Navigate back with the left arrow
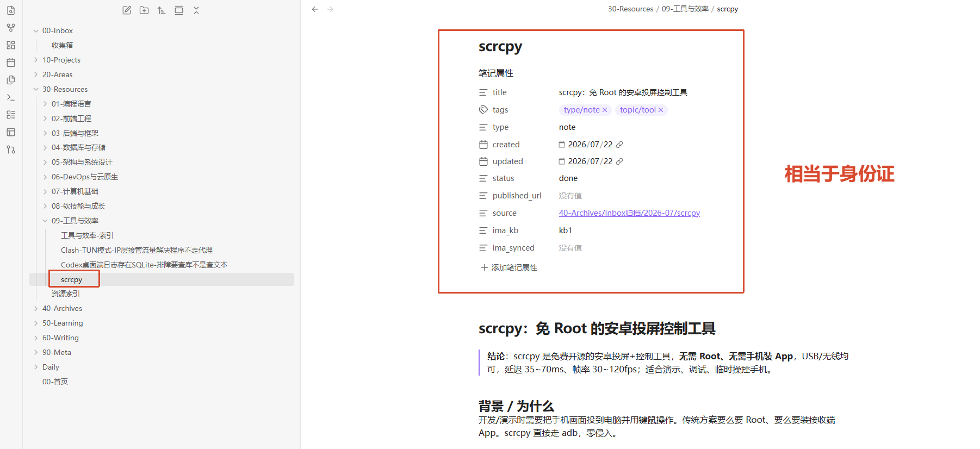980x449 pixels. coord(315,9)
